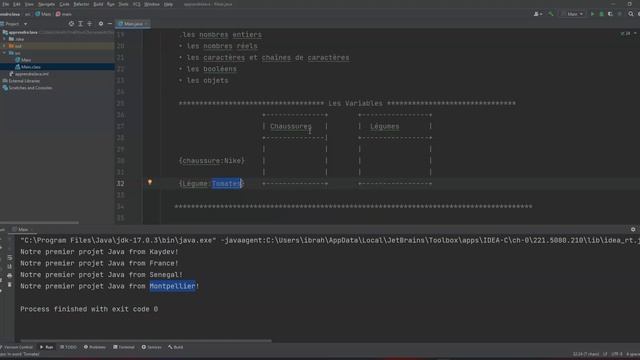
Task: Click the green Run button
Action: click(x=592, y=14)
